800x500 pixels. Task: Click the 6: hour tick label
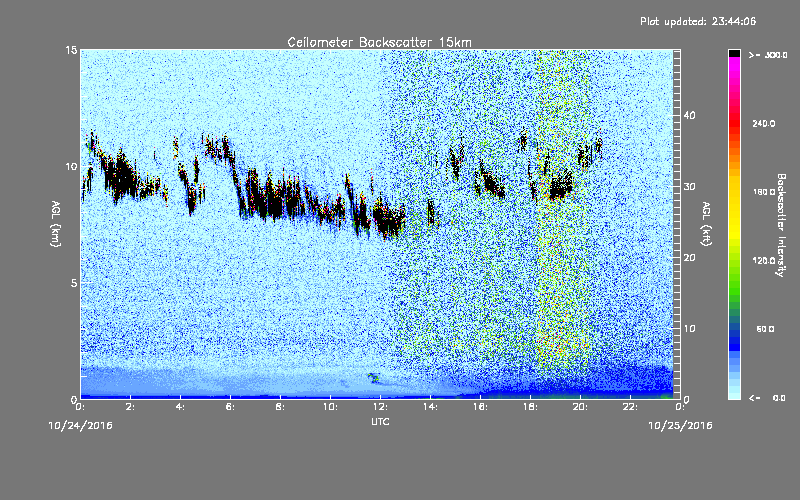[x=230, y=407]
